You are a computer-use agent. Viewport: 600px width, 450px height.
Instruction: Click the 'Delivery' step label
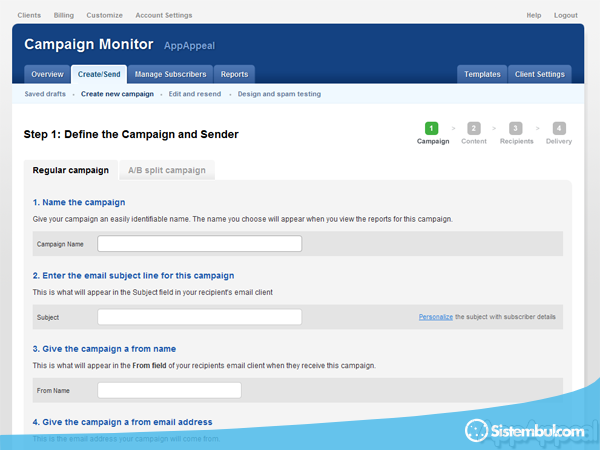(559, 141)
